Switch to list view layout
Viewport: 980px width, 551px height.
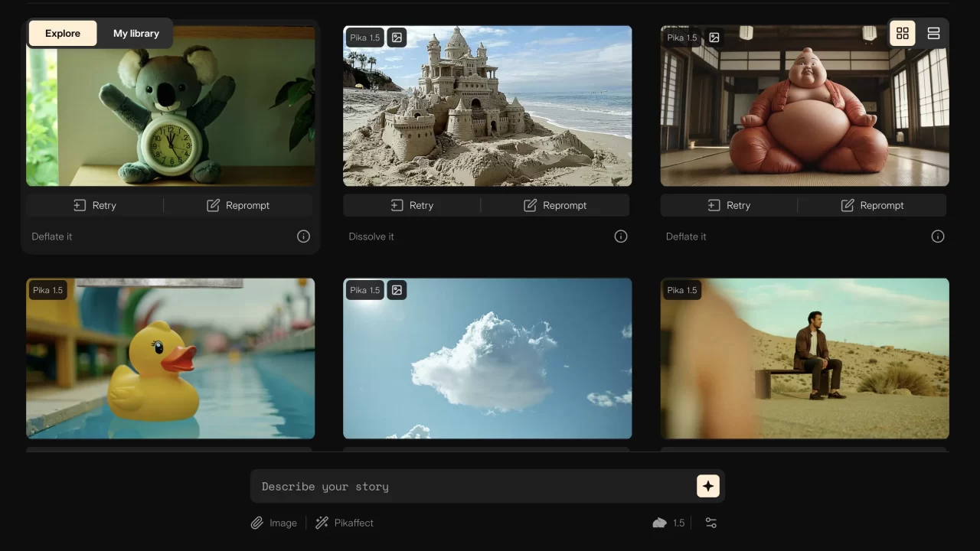[933, 34]
